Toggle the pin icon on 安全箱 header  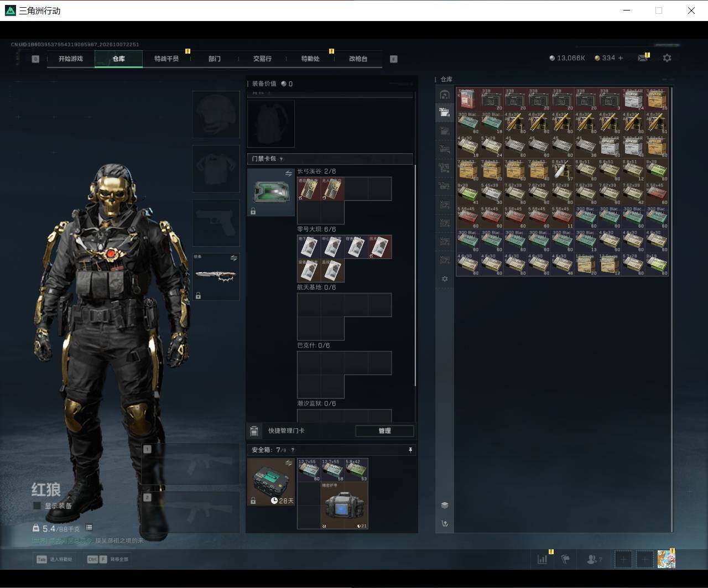[410, 450]
